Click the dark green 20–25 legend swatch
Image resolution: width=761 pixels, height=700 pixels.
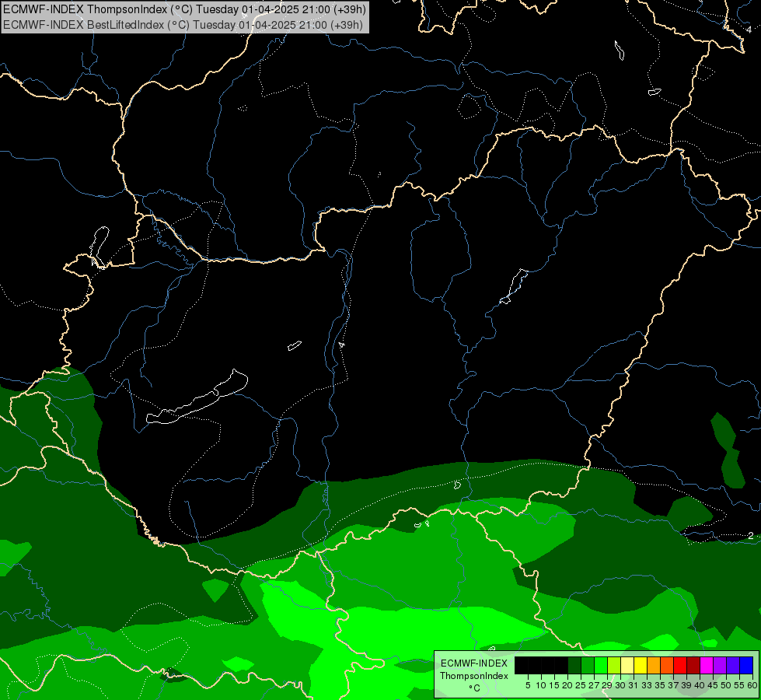[574, 666]
